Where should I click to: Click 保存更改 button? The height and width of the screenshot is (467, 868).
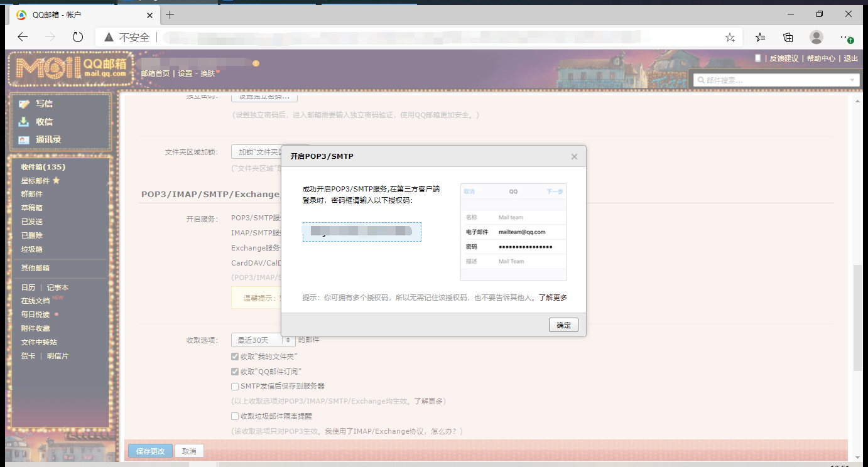pyautogui.click(x=150, y=451)
